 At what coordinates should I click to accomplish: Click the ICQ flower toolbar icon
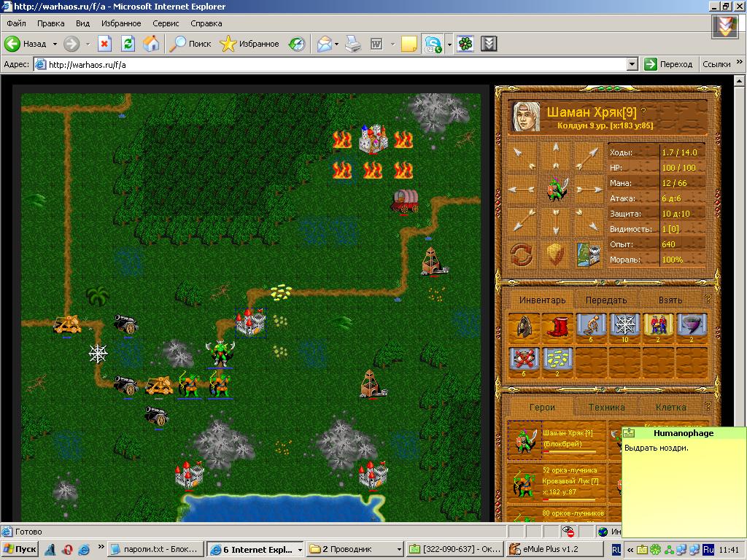click(465, 44)
